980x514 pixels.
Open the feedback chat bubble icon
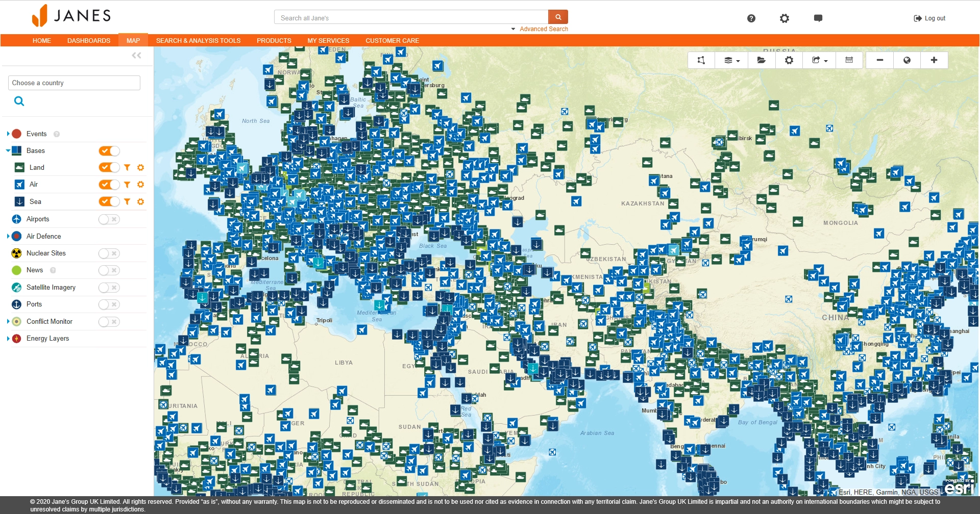(x=818, y=18)
